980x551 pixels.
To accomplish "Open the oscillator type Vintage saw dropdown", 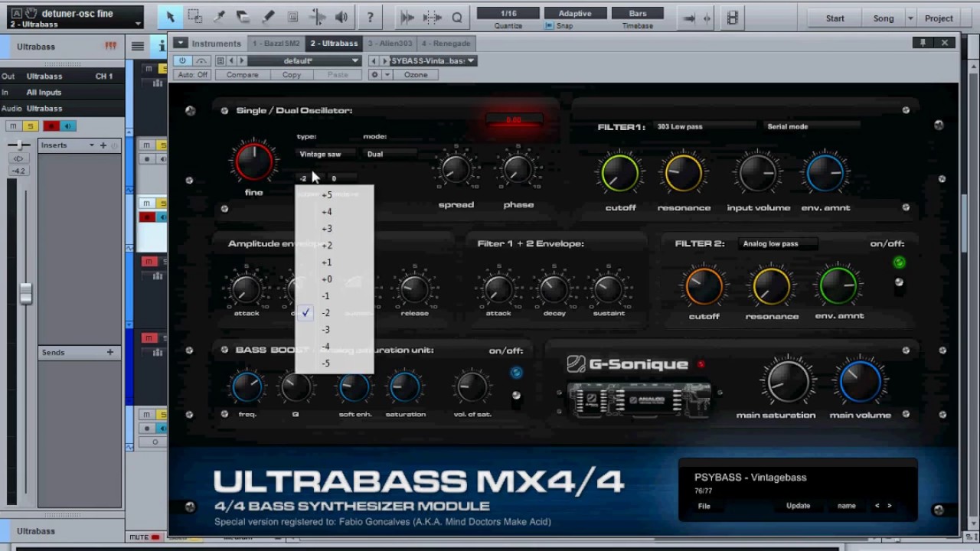I will pyautogui.click(x=325, y=154).
